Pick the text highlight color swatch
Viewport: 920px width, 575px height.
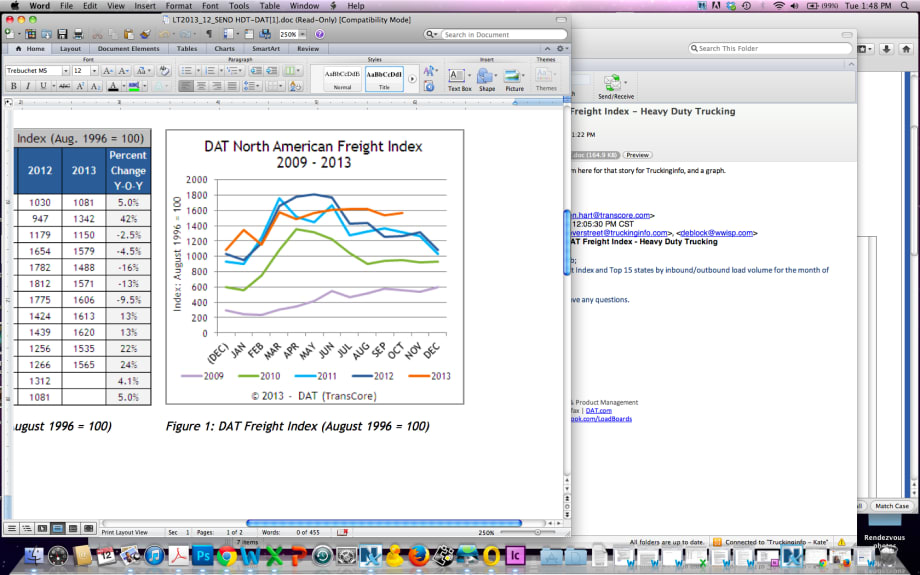click(x=134, y=86)
